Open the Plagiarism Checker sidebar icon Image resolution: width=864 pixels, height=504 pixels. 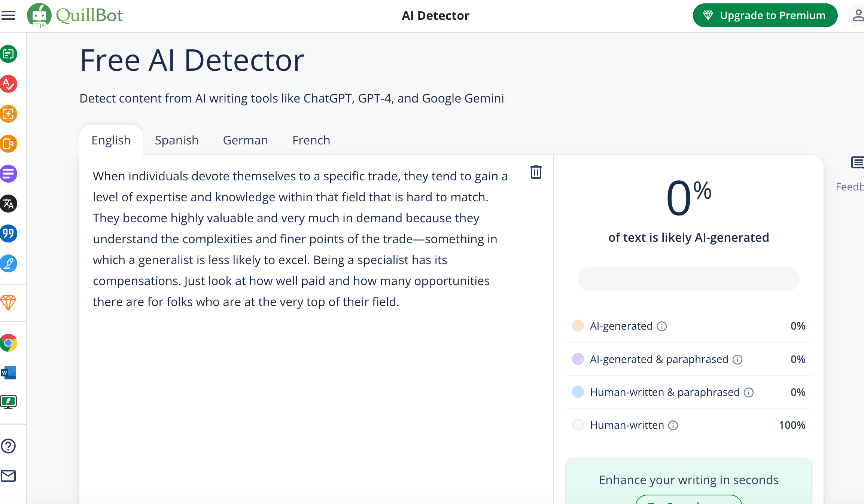tap(9, 144)
